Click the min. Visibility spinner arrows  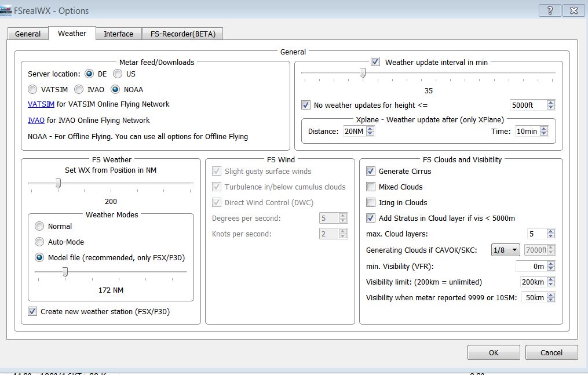pos(550,266)
